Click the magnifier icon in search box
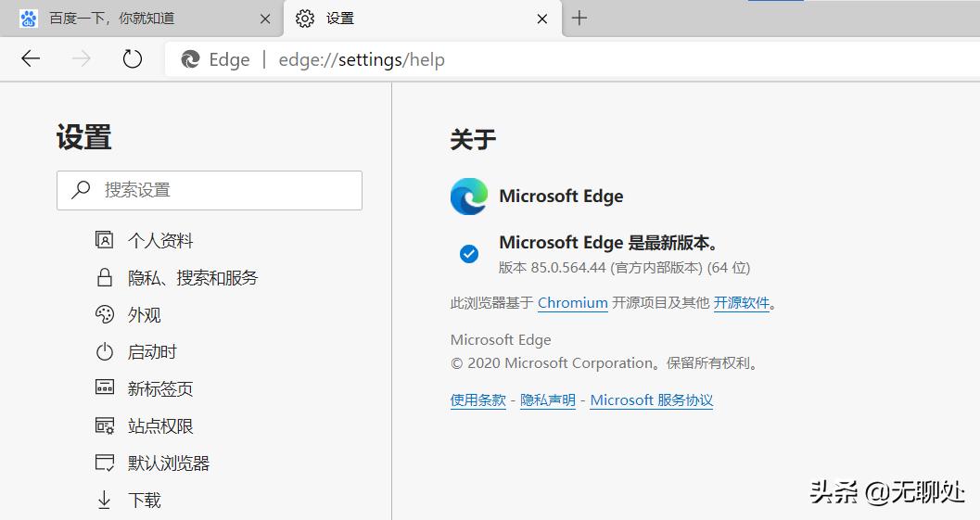Screen dimensions: 980x520 [x=81, y=189]
